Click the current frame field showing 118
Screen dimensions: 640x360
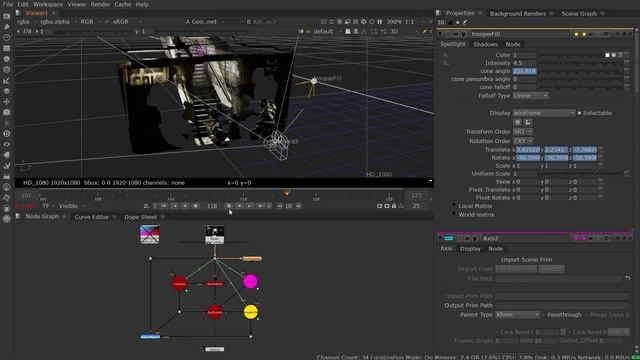(212, 206)
